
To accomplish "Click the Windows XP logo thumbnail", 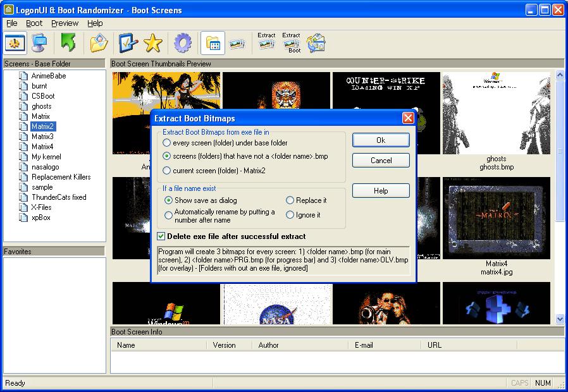I will [166, 303].
